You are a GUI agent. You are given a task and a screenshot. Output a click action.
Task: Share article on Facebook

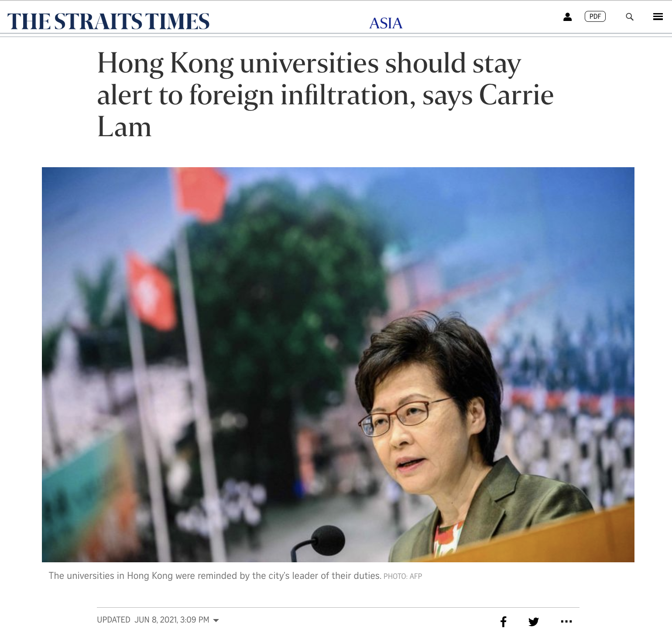[503, 621]
